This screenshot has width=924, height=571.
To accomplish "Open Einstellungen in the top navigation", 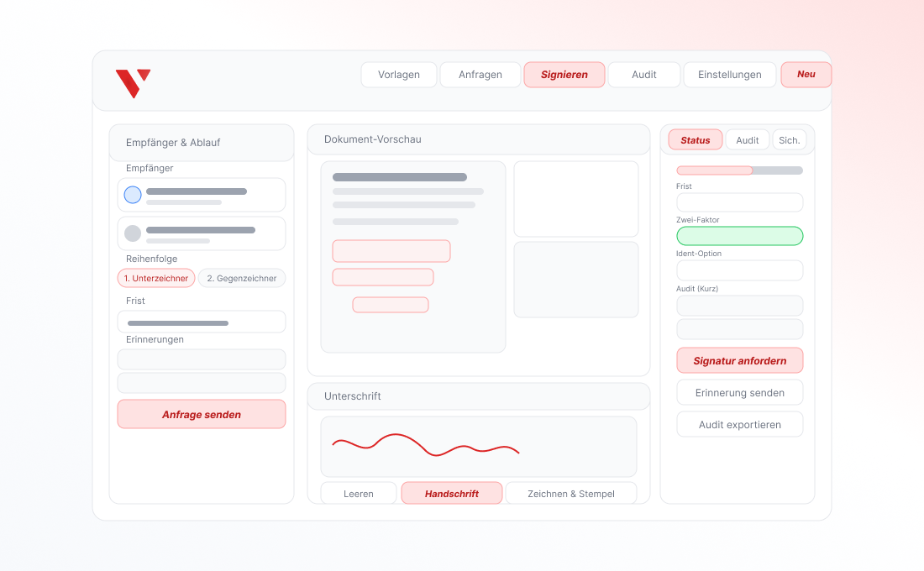I will pos(730,75).
